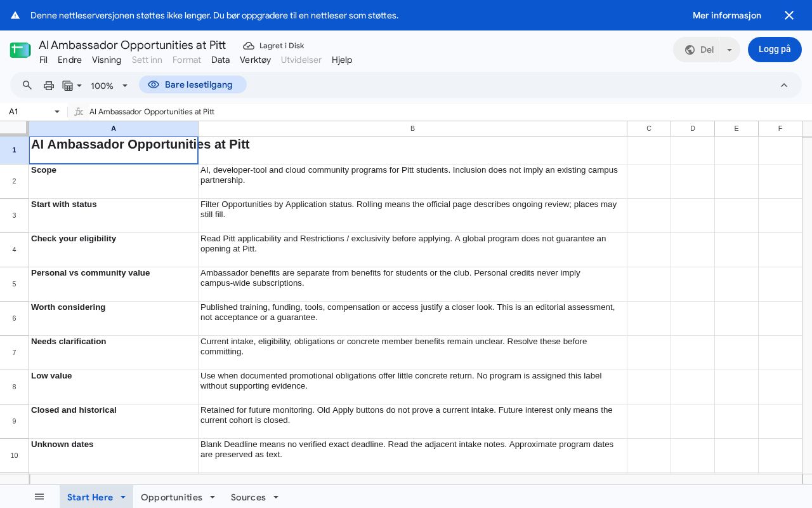Click the globe icon on Del button
Screen dimensions: 812x508
click(x=690, y=50)
